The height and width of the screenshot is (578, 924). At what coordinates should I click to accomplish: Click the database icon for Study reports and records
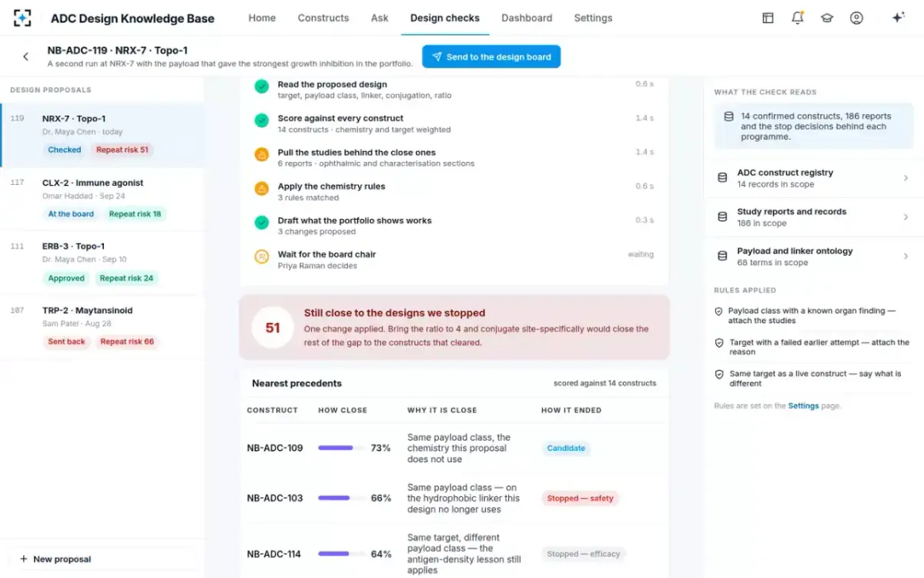point(722,217)
